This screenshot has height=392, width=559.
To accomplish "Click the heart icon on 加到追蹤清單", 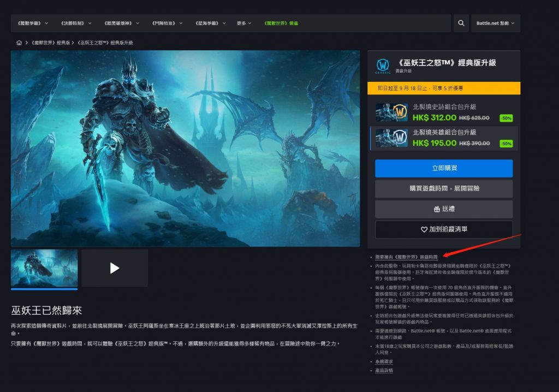I will pos(424,229).
